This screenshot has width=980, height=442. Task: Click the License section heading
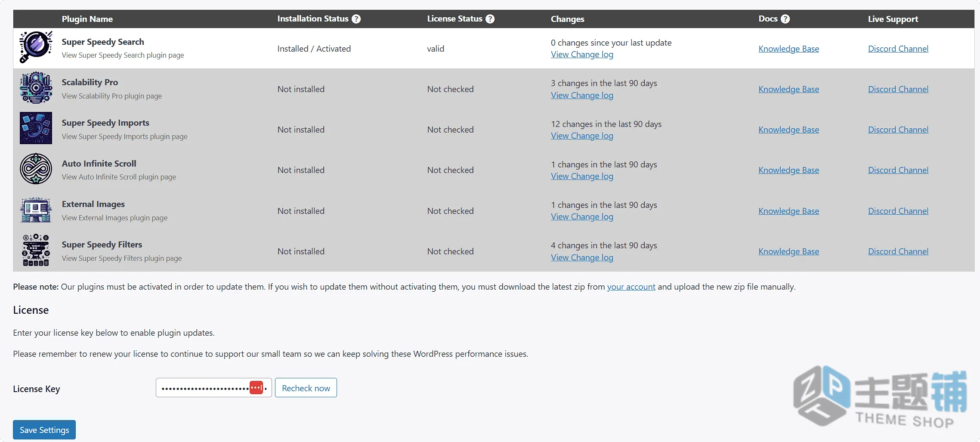31,310
